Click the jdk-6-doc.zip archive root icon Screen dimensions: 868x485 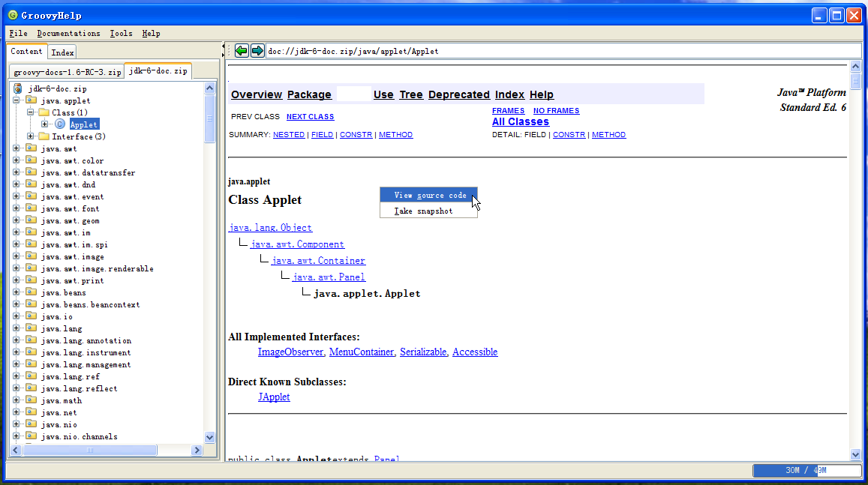point(18,88)
